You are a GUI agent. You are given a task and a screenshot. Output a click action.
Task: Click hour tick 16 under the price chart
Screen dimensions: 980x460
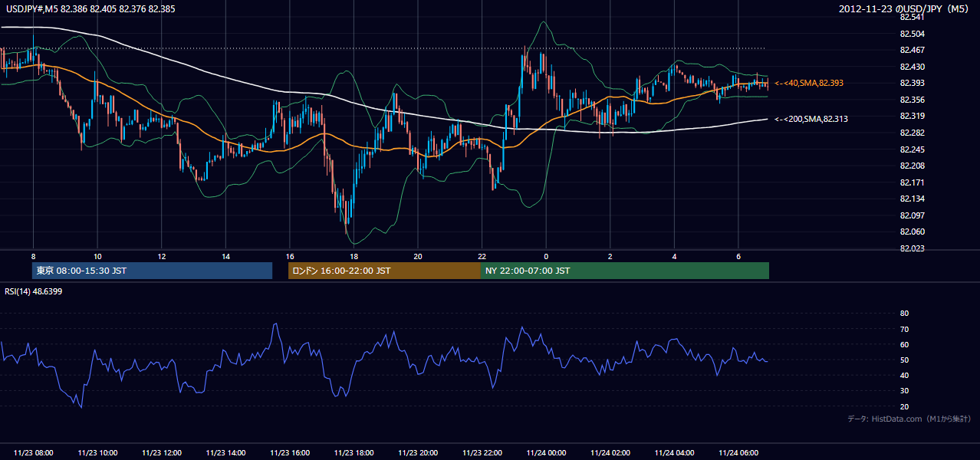[290, 256]
